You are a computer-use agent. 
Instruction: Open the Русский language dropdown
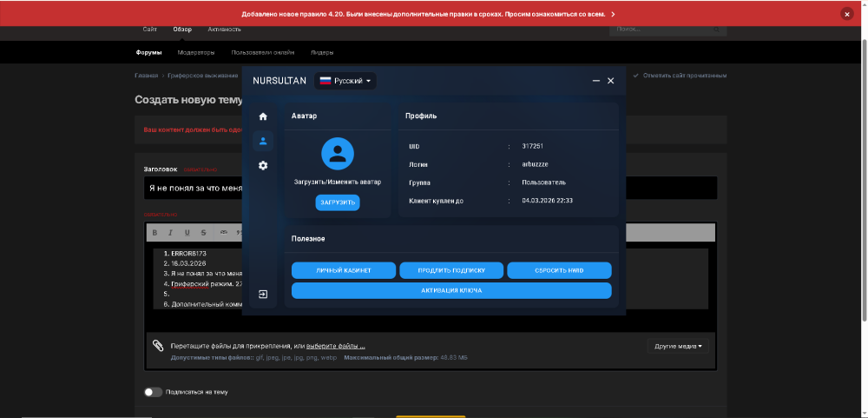coord(345,81)
